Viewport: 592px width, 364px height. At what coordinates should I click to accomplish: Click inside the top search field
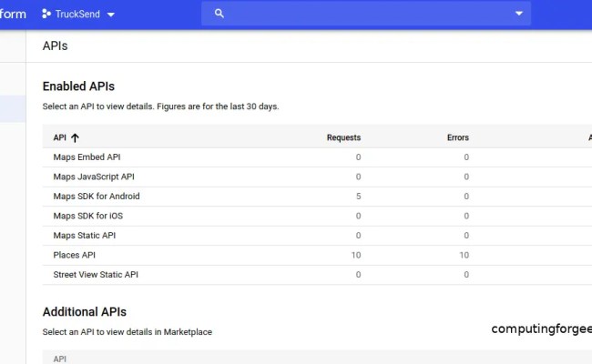coord(366,14)
